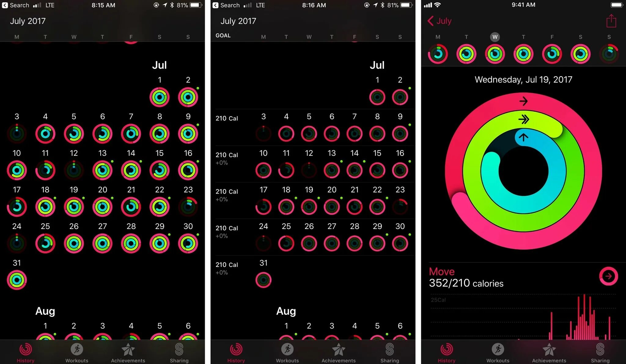Tap the Achievements tab icon

(x=130, y=352)
